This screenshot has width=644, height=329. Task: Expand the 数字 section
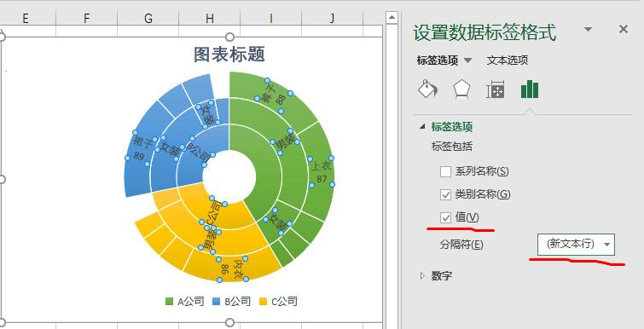[x=422, y=275]
